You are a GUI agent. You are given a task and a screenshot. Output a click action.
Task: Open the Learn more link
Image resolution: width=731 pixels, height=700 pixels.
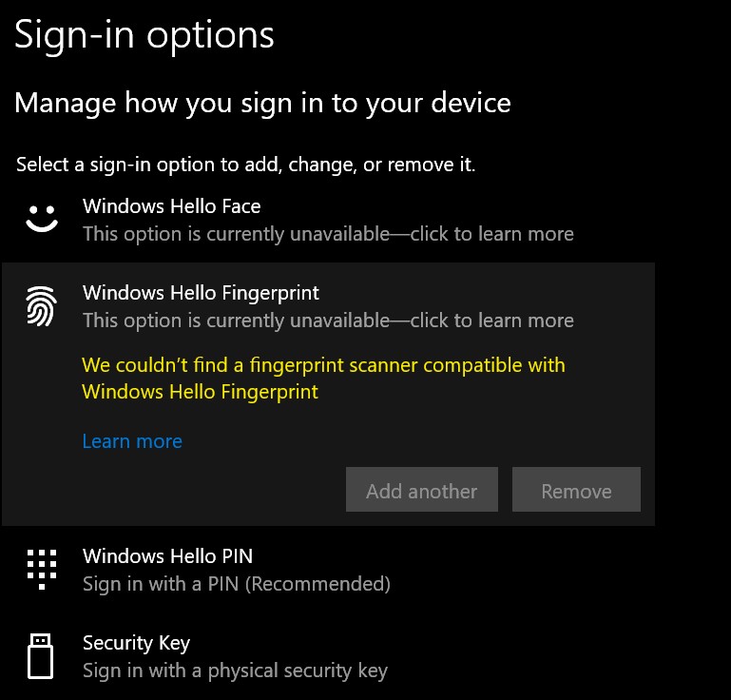(132, 441)
